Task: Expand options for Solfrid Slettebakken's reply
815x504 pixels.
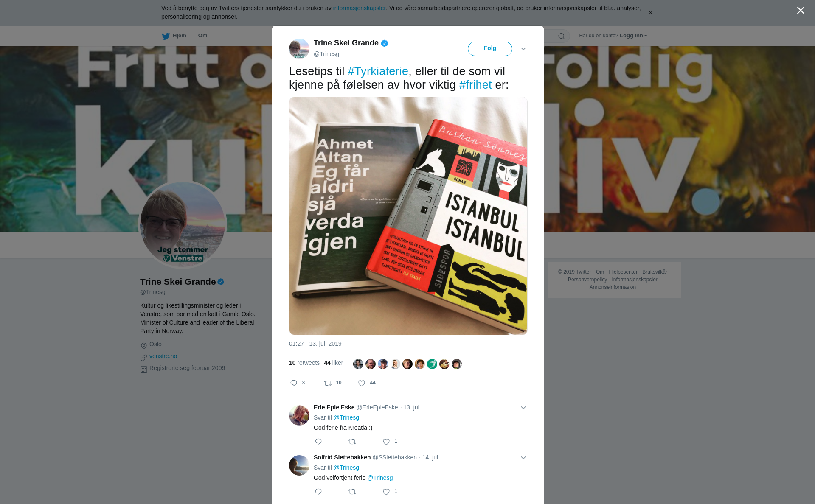Action: tap(523, 458)
